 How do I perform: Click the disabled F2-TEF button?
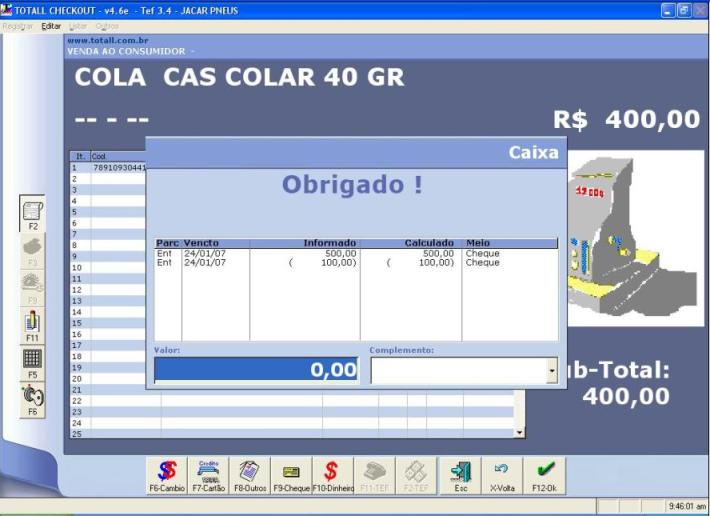(417, 476)
